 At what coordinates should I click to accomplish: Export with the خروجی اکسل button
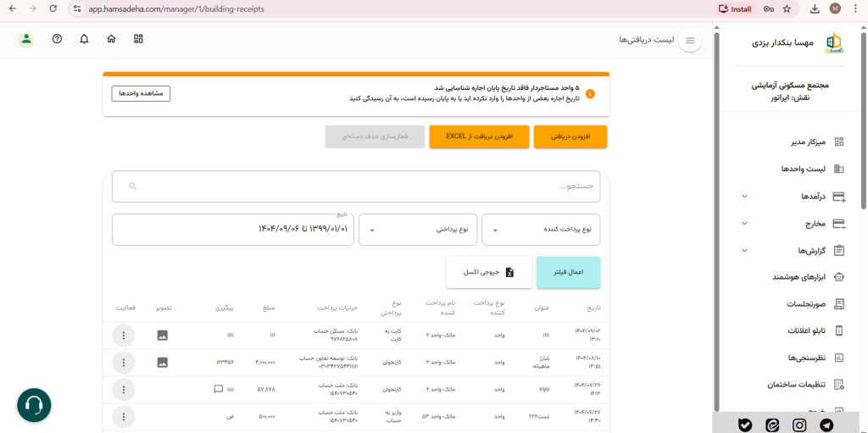tap(489, 272)
